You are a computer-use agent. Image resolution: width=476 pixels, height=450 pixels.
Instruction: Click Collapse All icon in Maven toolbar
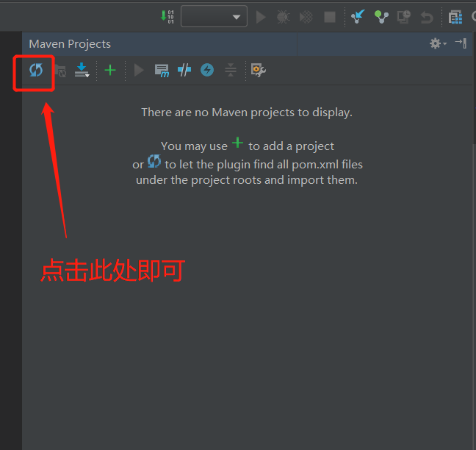click(231, 70)
